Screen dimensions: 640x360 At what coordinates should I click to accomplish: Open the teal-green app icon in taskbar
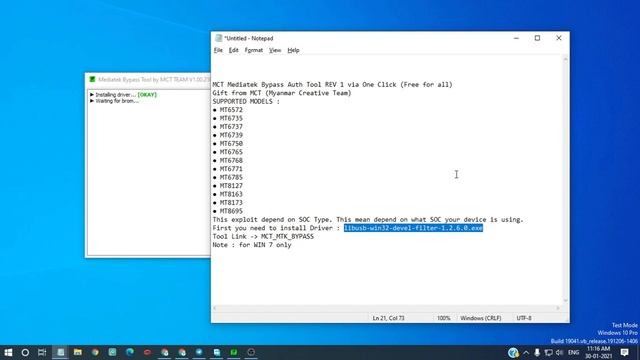point(113,352)
